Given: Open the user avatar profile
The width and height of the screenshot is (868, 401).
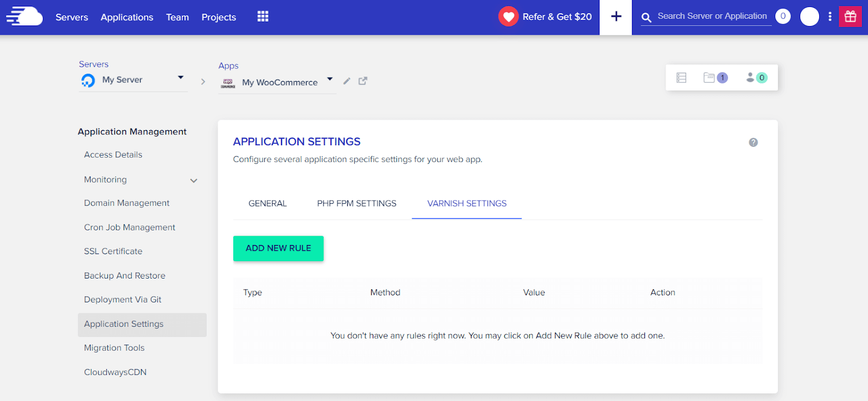Looking at the screenshot, I should point(809,16).
